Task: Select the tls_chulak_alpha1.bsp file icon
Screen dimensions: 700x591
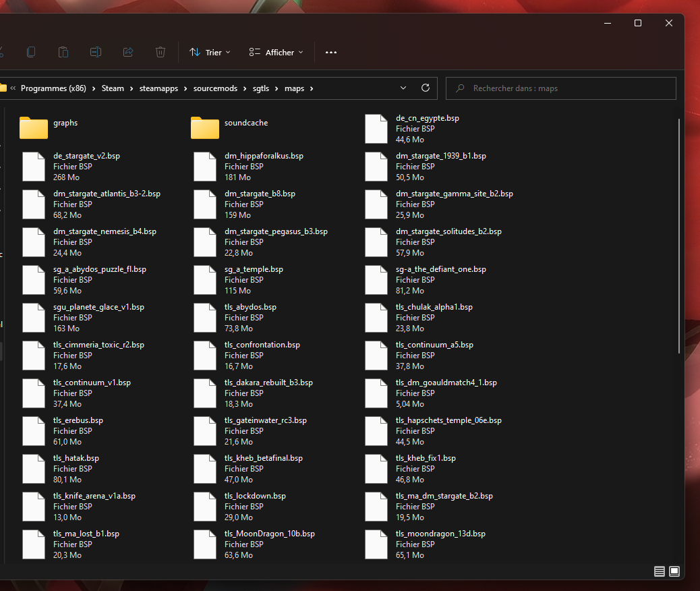Action: pyautogui.click(x=376, y=318)
